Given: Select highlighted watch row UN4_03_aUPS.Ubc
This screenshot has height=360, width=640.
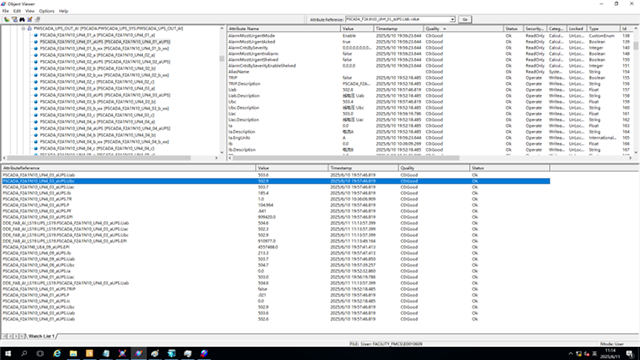Looking at the screenshot, I should (276, 181).
